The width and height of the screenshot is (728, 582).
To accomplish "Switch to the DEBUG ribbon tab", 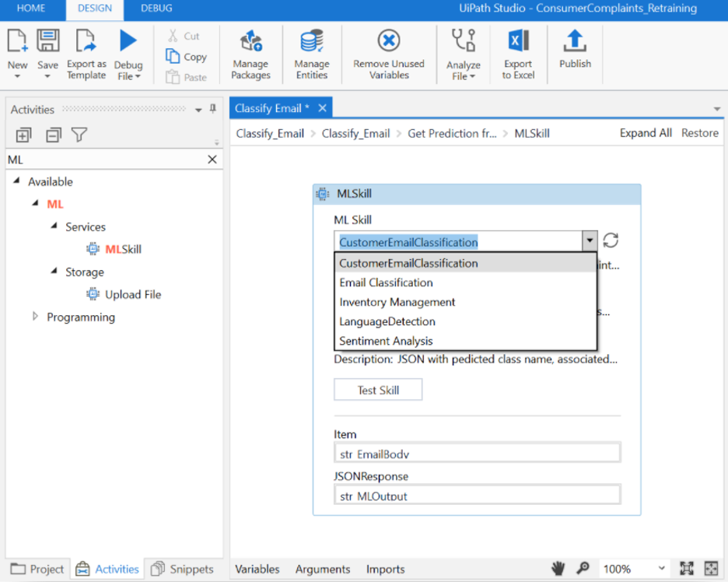I will click(x=156, y=9).
